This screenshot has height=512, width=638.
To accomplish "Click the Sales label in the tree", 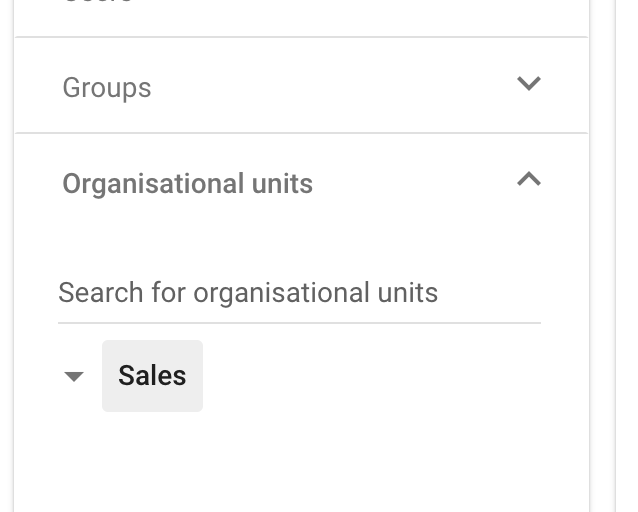I will (152, 376).
